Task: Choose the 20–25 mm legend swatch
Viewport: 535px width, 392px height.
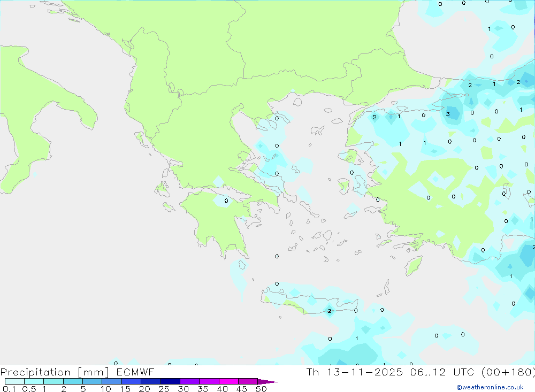Action: [150, 381]
